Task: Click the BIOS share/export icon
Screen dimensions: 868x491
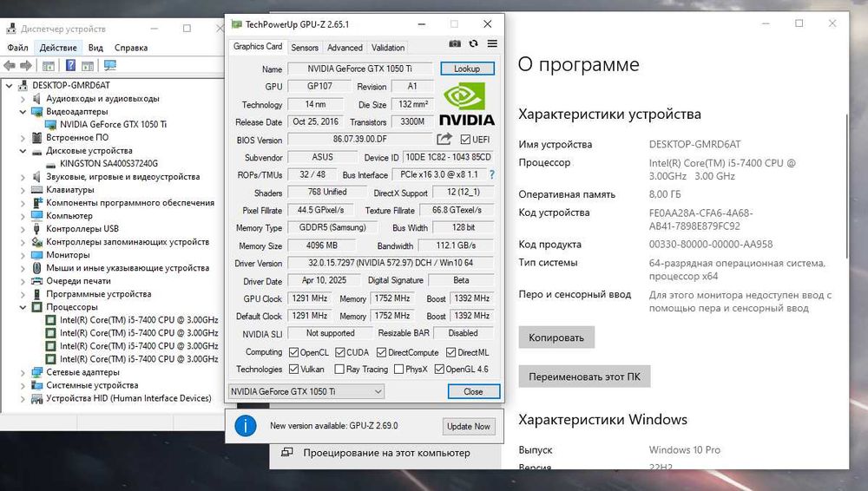Action: [x=444, y=139]
